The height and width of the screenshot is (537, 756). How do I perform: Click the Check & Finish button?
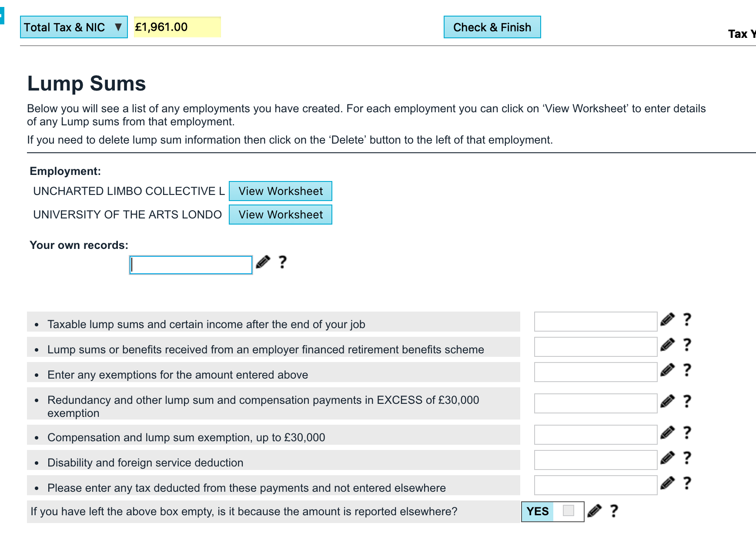coord(492,27)
